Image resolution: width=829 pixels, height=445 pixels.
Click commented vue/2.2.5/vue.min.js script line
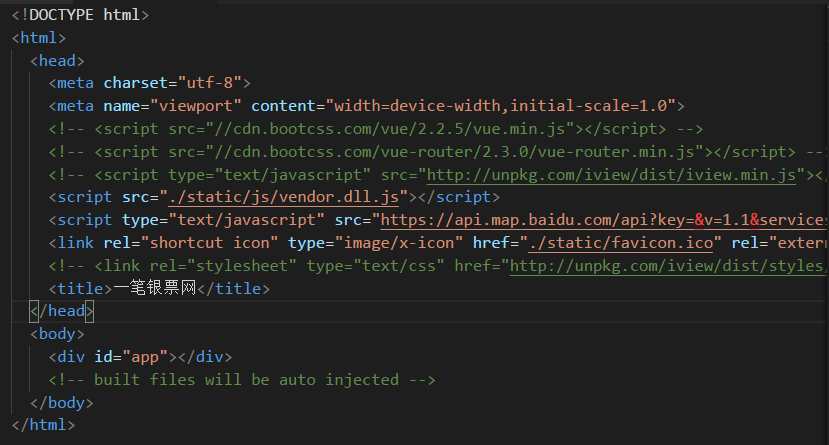click(376, 129)
